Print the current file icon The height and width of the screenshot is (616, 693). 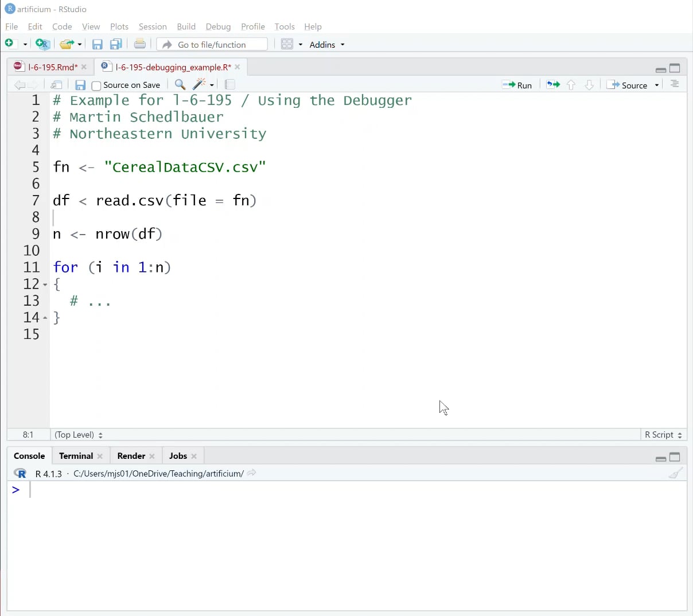click(x=139, y=44)
